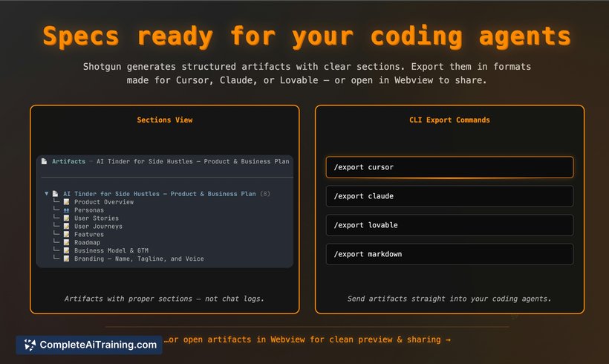The height and width of the screenshot is (364, 609).
Task: Select the /export claude command
Action: point(449,196)
